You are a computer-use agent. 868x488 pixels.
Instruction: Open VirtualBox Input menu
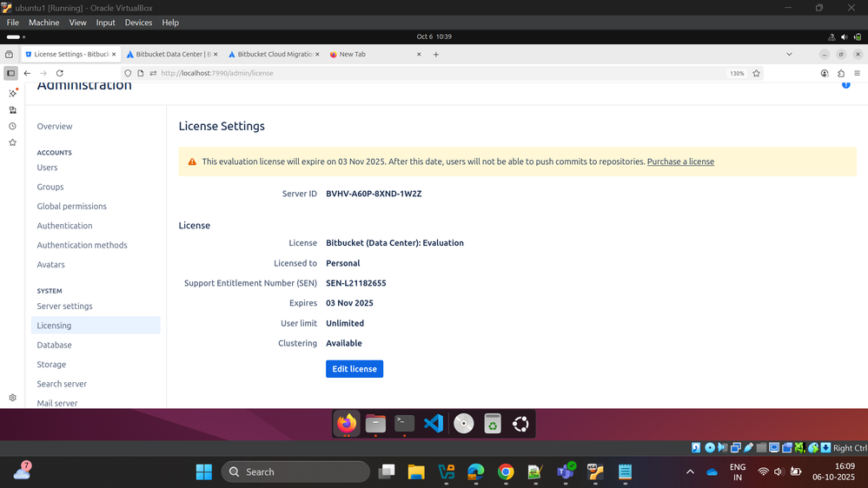pos(105,23)
